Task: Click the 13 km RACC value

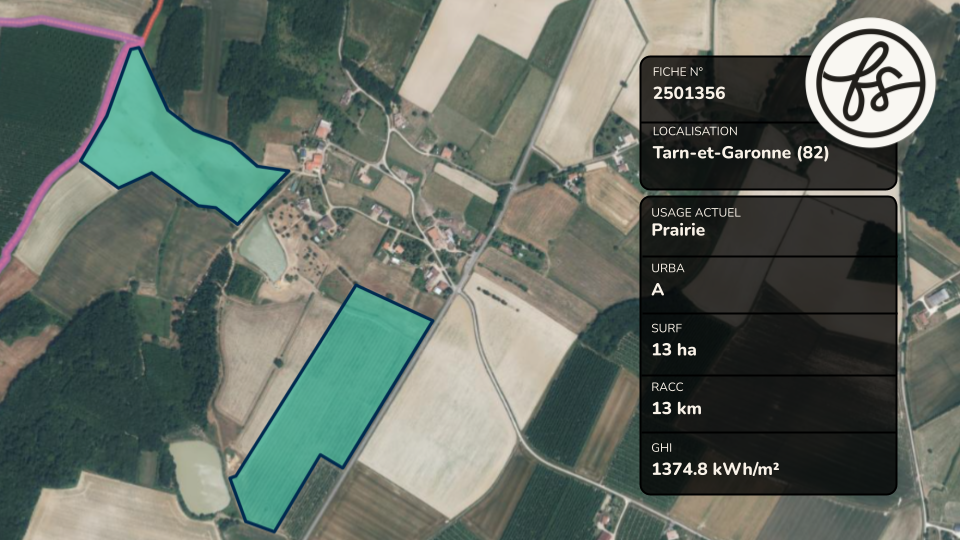Action: point(676,408)
